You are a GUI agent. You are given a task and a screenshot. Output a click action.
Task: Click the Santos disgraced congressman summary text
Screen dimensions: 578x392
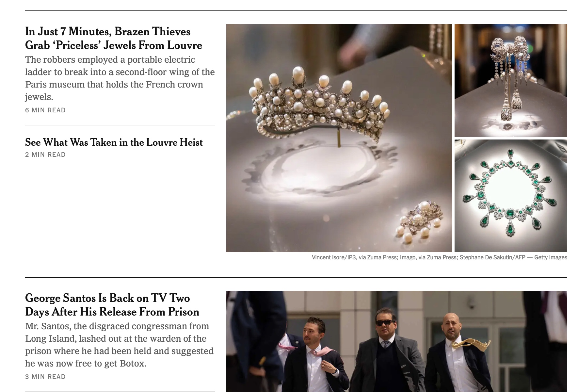pos(119,345)
